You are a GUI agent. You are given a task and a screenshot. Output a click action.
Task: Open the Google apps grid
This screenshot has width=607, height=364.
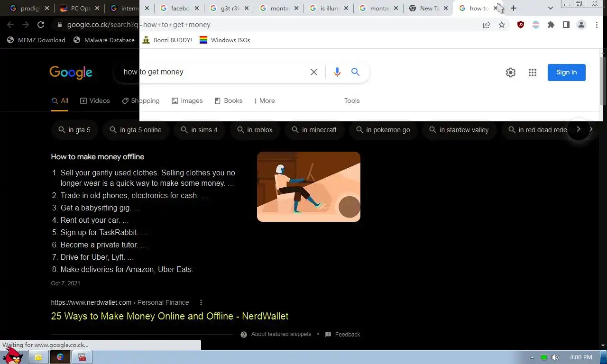(x=533, y=73)
